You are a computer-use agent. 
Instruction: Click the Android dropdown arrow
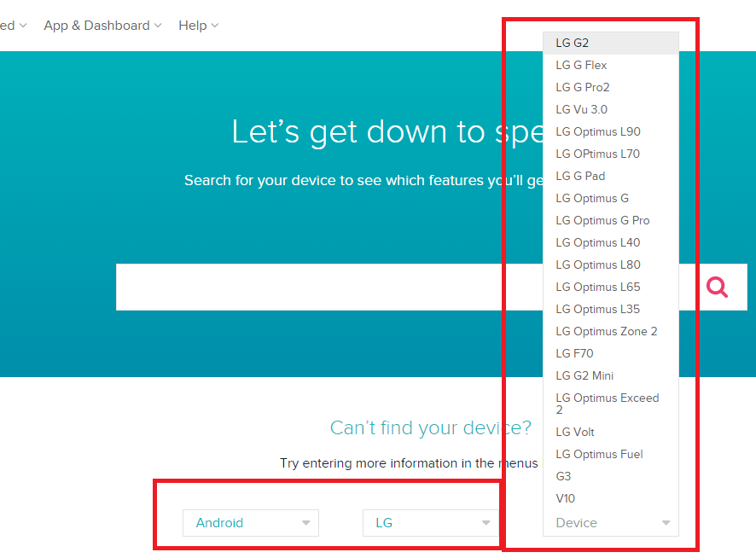[305, 523]
